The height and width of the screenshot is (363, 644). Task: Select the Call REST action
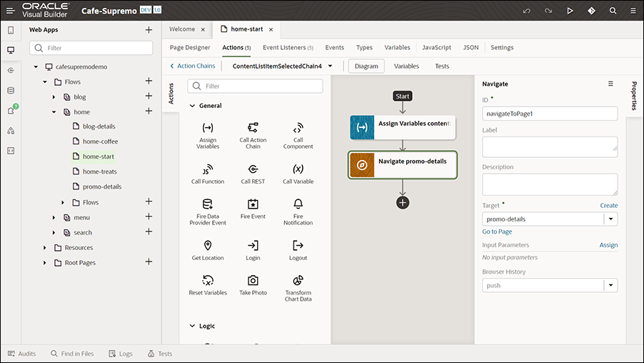coord(253,174)
